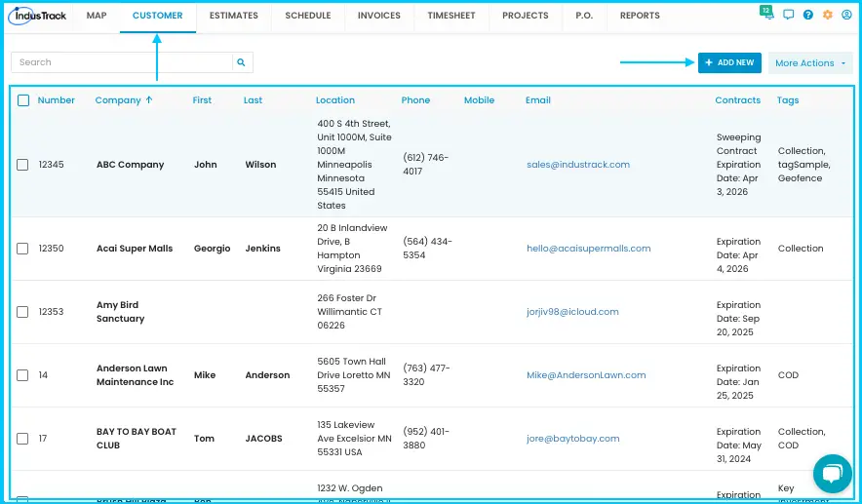The height and width of the screenshot is (504, 862).
Task: Click phone number (564) 434-5354
Action: pyautogui.click(x=427, y=249)
